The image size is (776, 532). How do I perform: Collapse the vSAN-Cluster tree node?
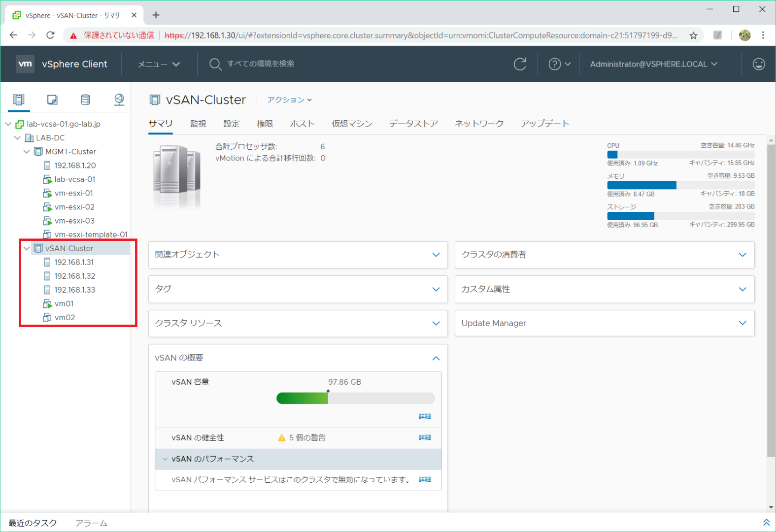[27, 248]
